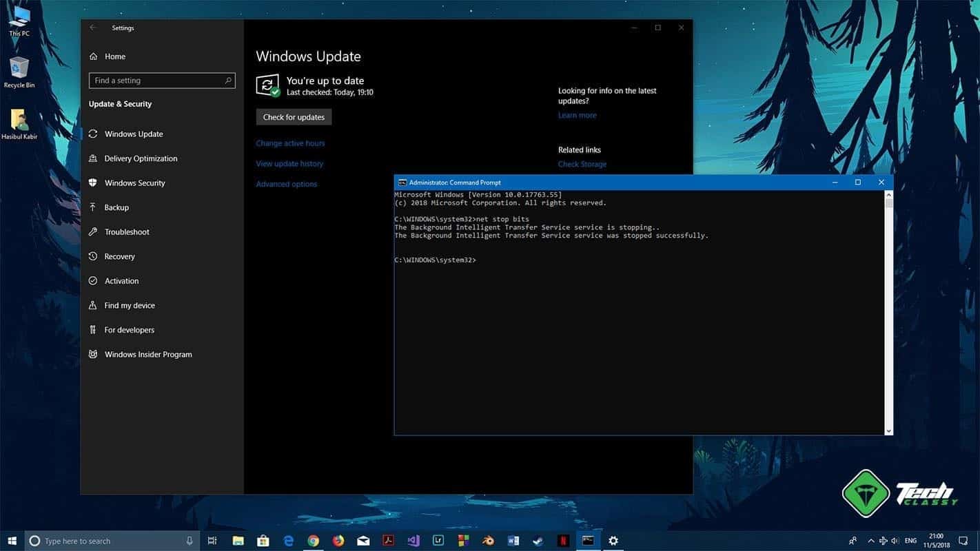This screenshot has width=980, height=551.
Task: Click in the Find a setting search box
Action: coord(161,80)
